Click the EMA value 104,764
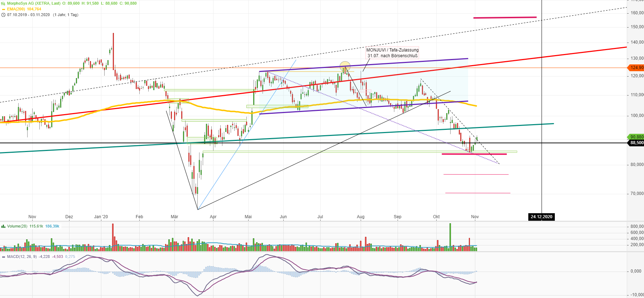The image size is (644, 298). coord(34,9)
